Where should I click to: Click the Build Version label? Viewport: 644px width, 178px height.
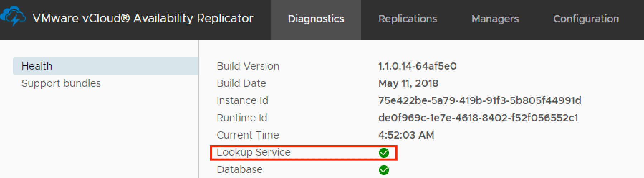tap(248, 66)
